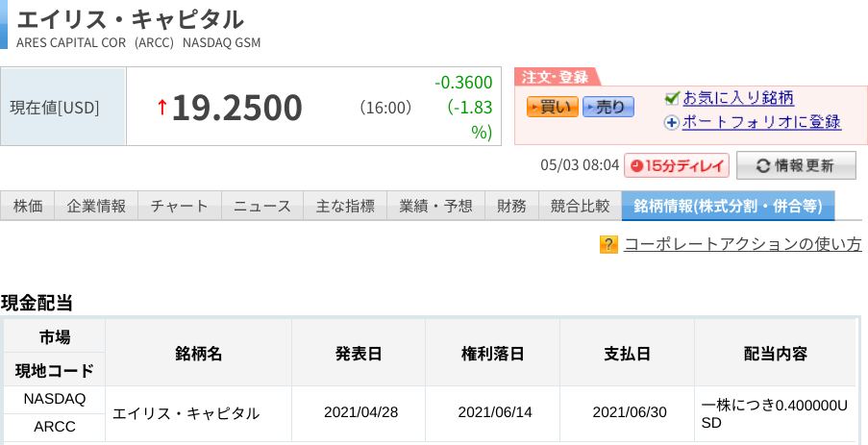Click the 現金配当 section heading
This screenshot has width=868, height=445.
click(x=37, y=303)
